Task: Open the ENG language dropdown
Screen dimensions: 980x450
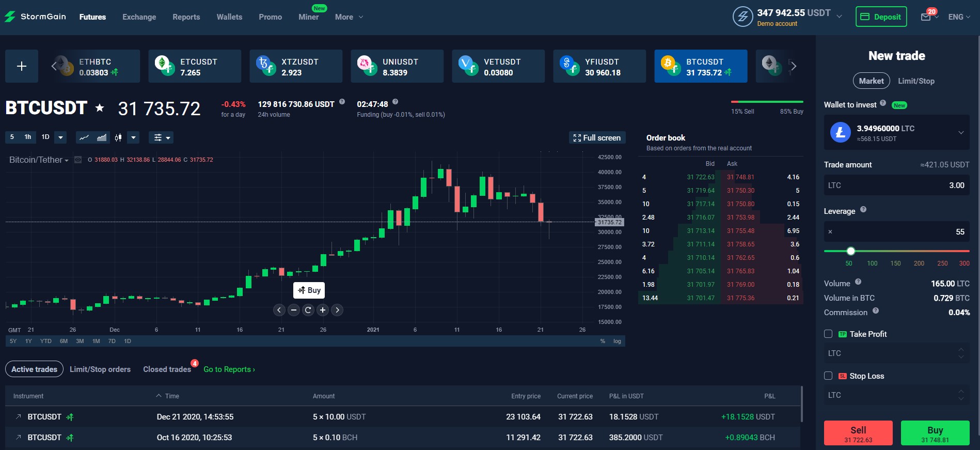Action: point(959,17)
